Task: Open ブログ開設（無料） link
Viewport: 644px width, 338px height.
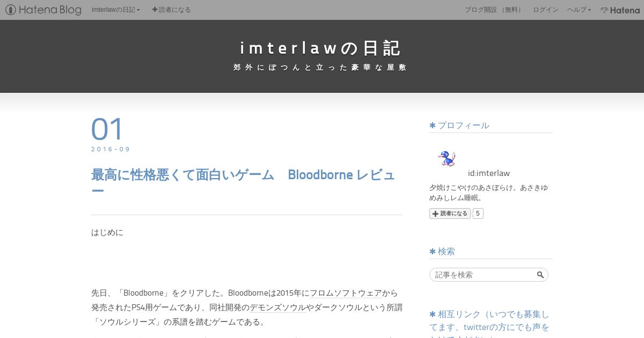Action: (x=494, y=10)
